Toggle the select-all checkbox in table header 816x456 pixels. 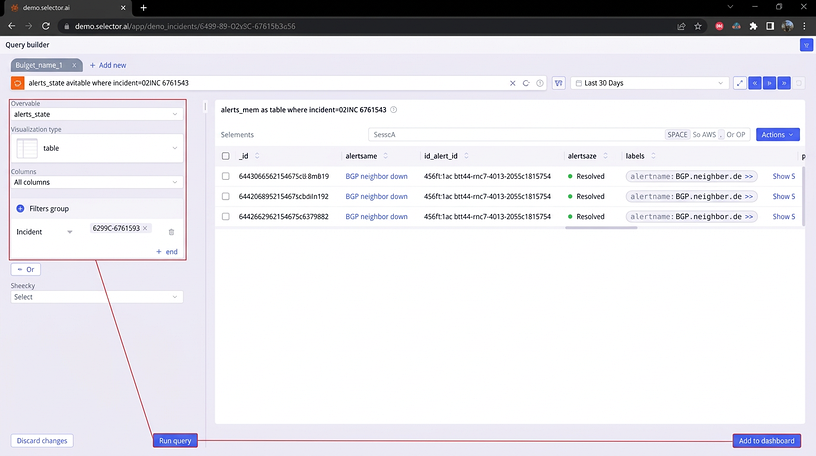click(x=225, y=156)
